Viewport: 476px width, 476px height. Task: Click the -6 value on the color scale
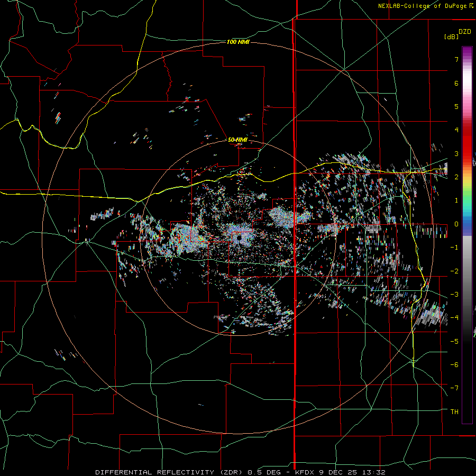pos(454,365)
